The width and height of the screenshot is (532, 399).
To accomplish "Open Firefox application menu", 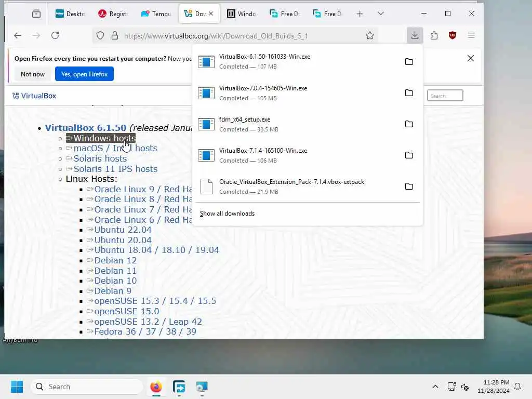I will pyautogui.click(x=471, y=35).
